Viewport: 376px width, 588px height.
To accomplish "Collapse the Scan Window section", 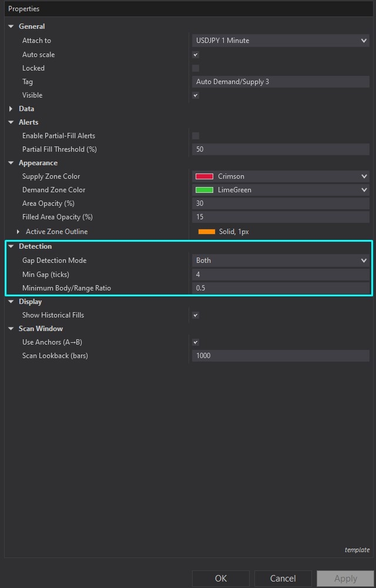I will [10, 328].
